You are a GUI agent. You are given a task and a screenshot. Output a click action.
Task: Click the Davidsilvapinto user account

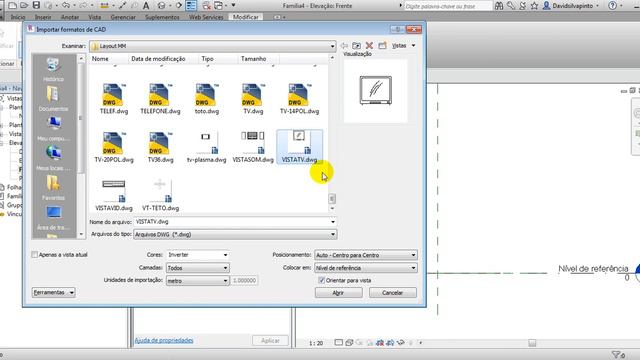coord(572,6)
